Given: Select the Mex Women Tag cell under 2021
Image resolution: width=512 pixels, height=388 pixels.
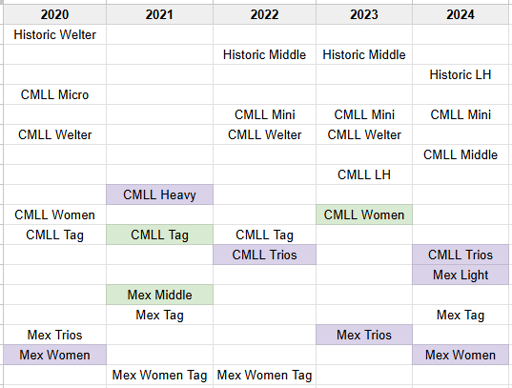Looking at the screenshot, I should (x=160, y=375).
